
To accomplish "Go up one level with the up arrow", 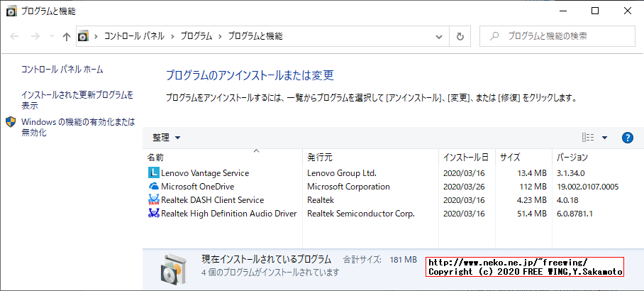I will (66, 36).
